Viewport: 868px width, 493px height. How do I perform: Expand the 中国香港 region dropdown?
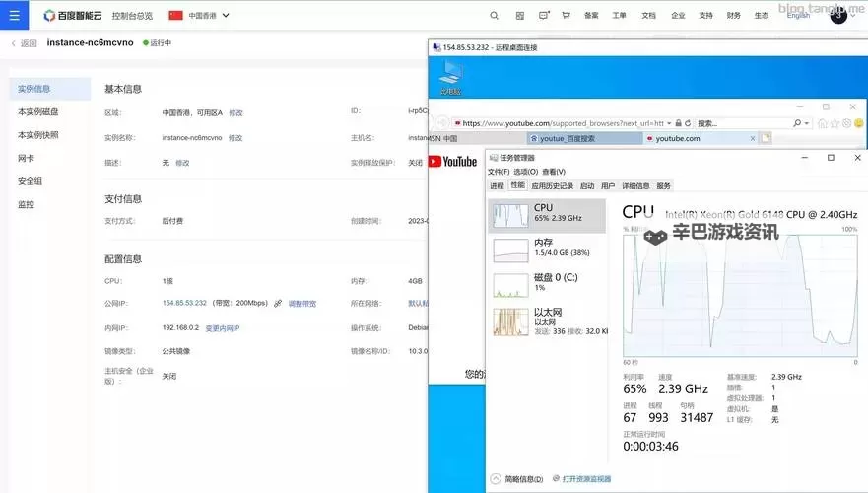point(226,16)
